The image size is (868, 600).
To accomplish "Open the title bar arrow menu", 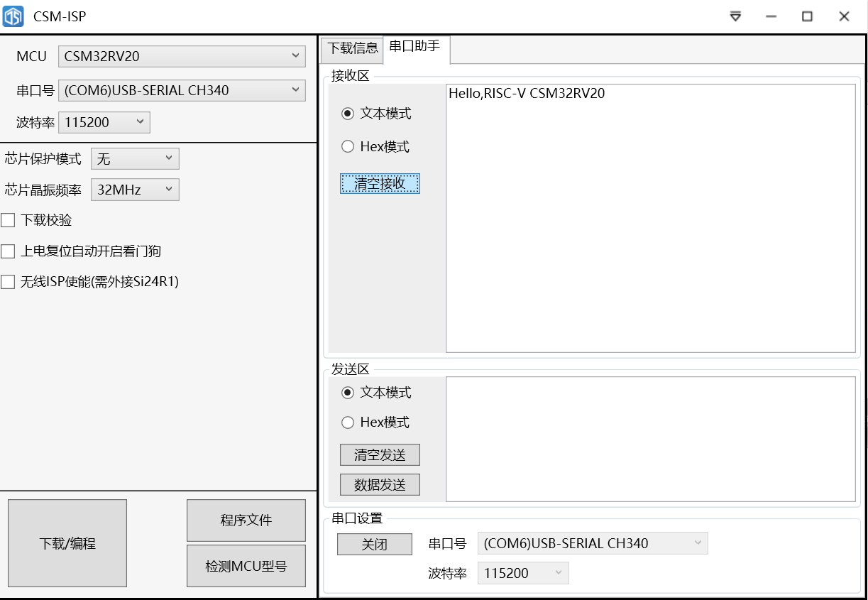I will click(x=735, y=16).
